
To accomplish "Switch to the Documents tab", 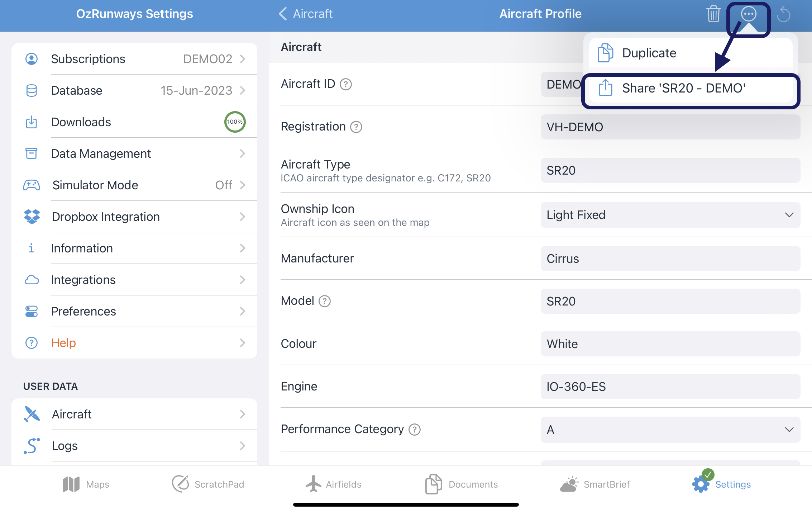I will 461,484.
